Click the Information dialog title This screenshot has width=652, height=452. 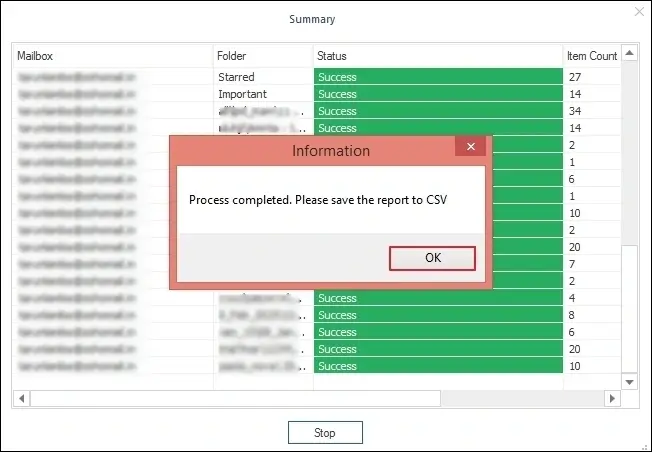coord(331,151)
